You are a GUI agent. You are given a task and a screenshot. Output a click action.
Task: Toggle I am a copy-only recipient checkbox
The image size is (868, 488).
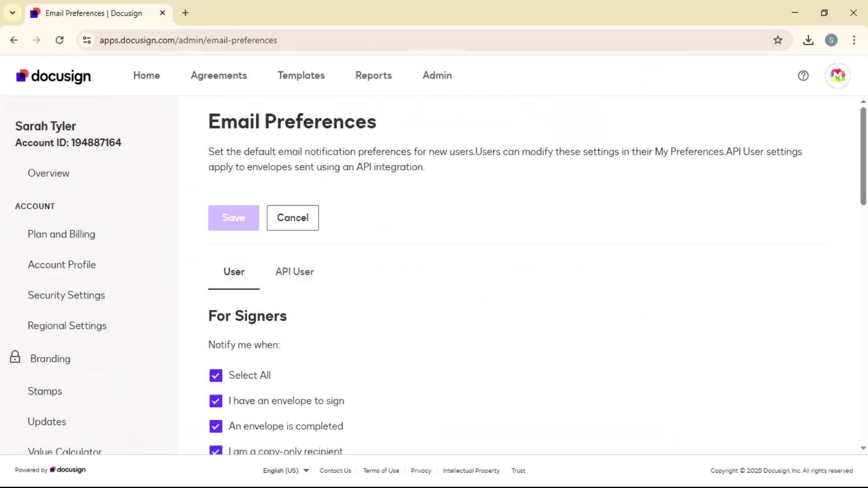point(216,450)
